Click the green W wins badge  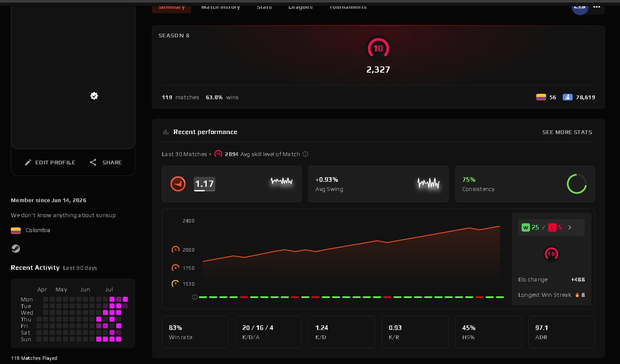click(526, 227)
